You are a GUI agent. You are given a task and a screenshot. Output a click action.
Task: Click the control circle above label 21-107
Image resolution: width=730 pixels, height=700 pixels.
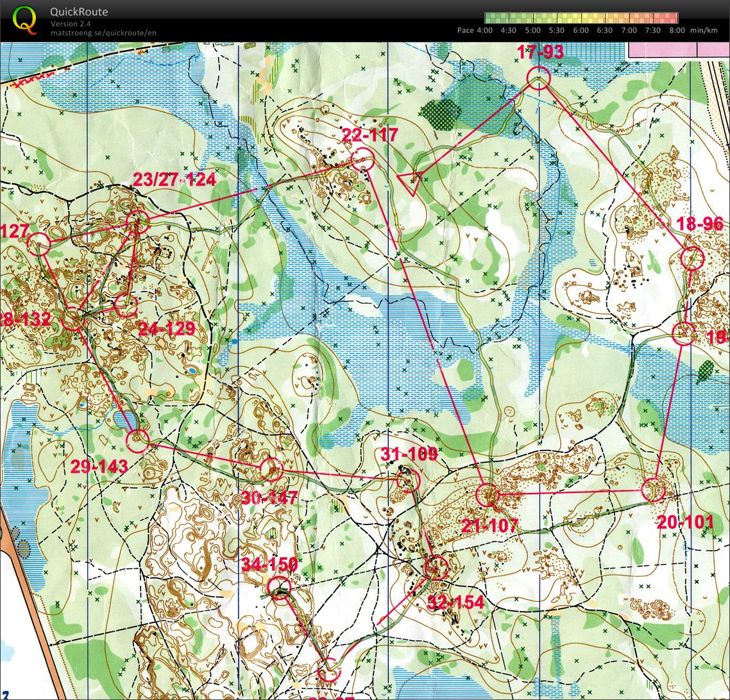tap(488, 495)
